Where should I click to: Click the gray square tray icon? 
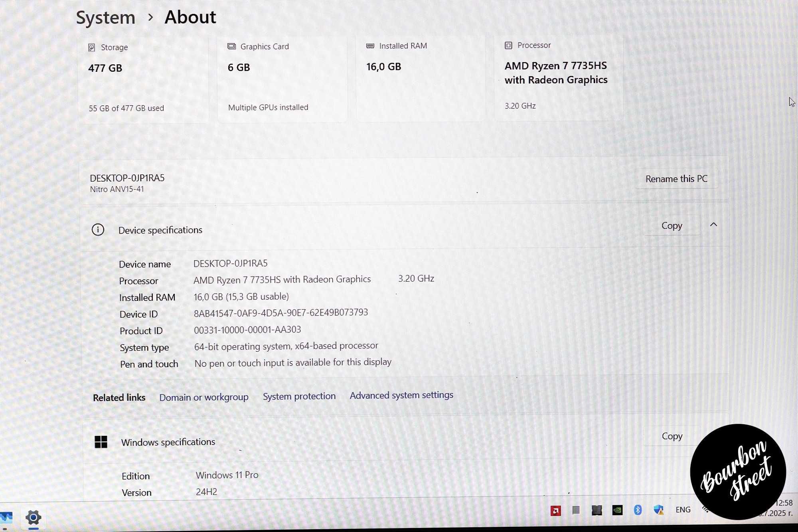tap(576, 510)
